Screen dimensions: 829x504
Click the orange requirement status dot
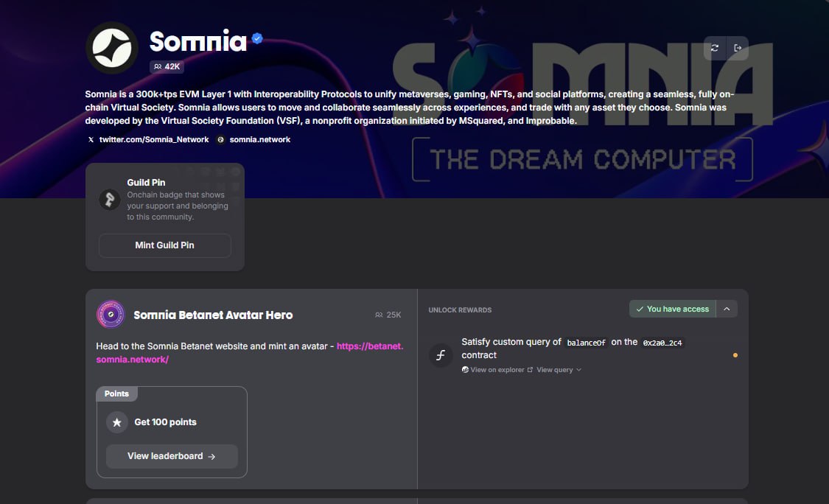735,355
